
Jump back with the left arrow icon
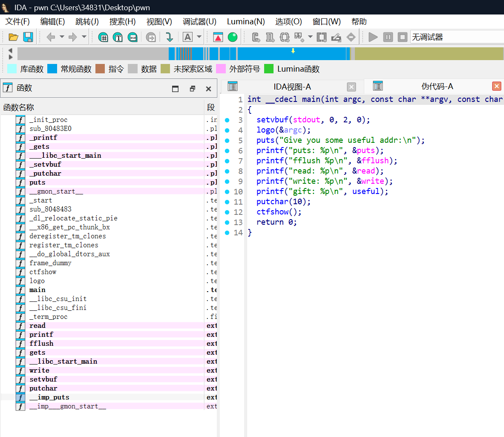(x=51, y=37)
